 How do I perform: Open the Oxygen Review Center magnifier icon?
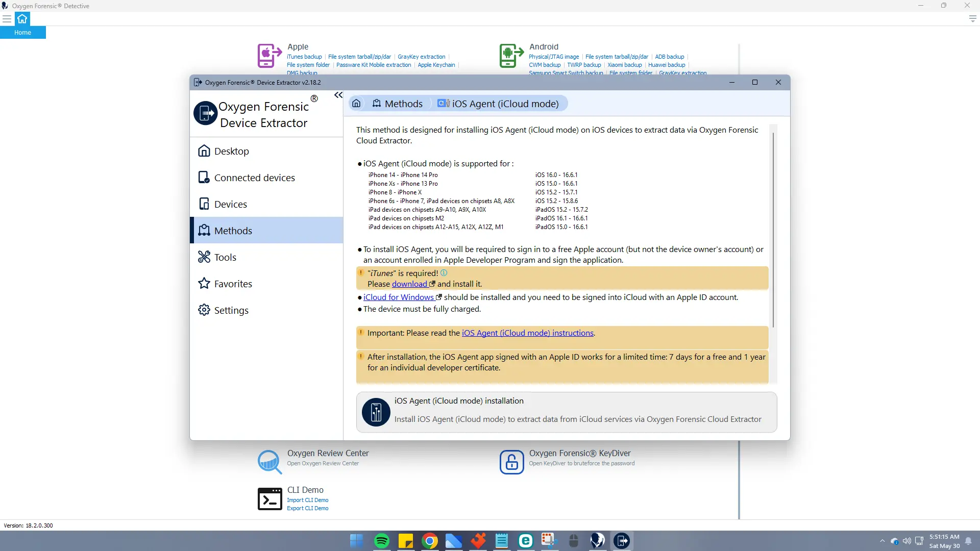[269, 462]
